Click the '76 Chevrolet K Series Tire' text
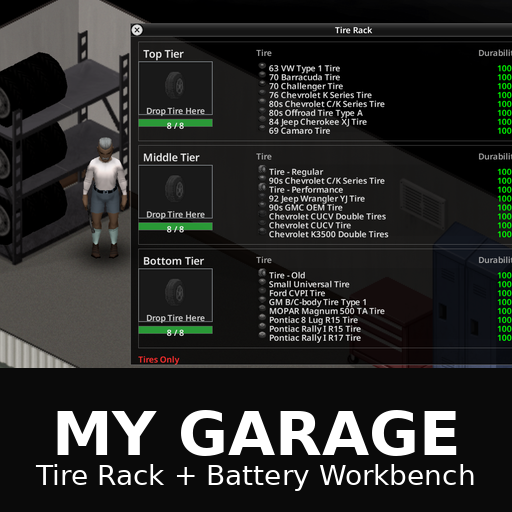The width and height of the screenshot is (512, 512). click(320, 95)
